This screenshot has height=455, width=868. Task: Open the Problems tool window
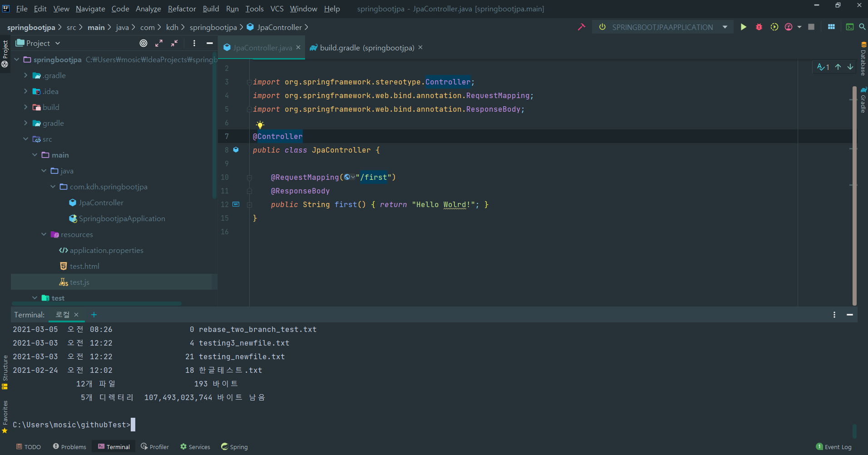pyautogui.click(x=69, y=447)
